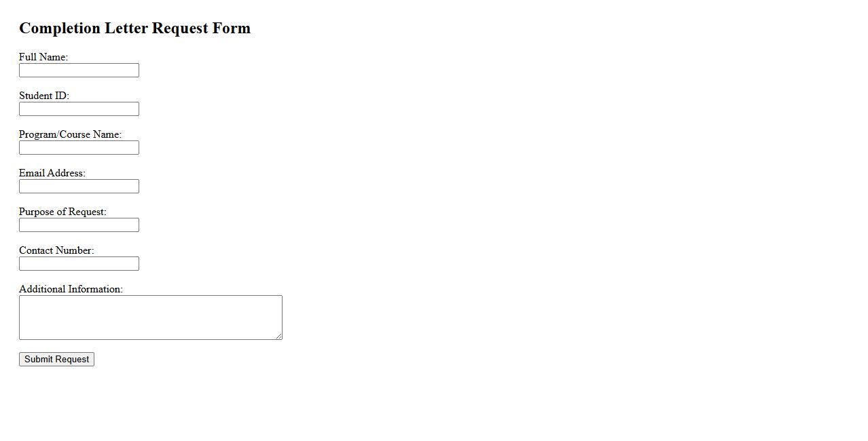
Task: Select the "Program/Course Name:" label text
Action: click(x=70, y=134)
